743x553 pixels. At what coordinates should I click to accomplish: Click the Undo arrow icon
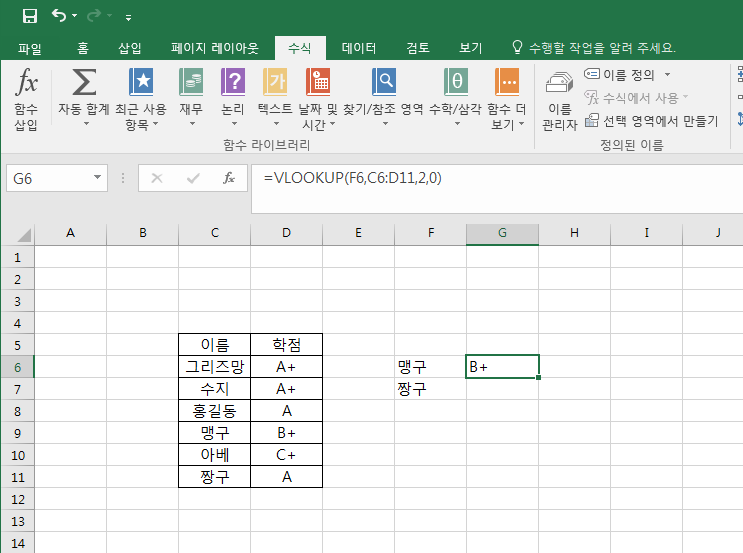pyautogui.click(x=59, y=16)
